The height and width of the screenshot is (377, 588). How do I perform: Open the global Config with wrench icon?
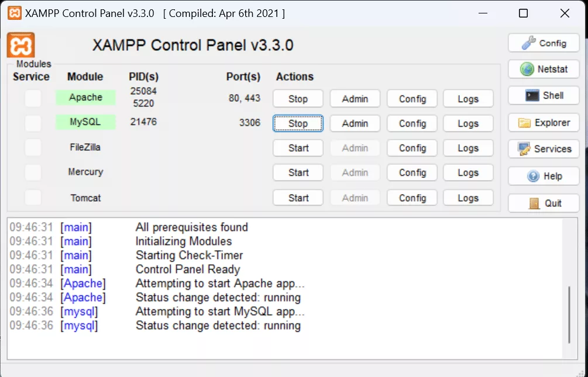pos(544,43)
